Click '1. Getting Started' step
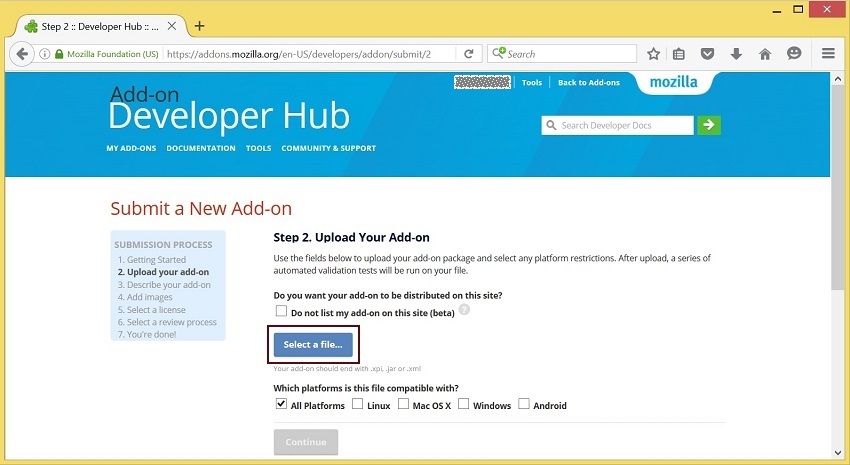The height and width of the screenshot is (465, 850). tap(152, 260)
